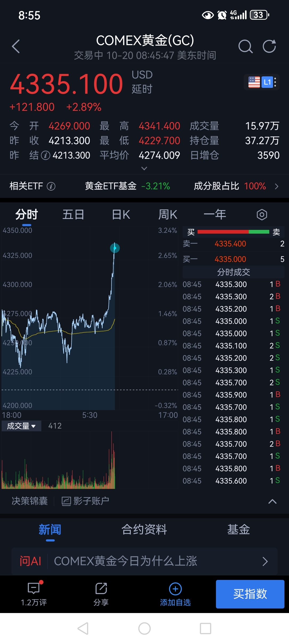Switch to 一年 chart tab
The image size is (289, 644).
[215, 215]
